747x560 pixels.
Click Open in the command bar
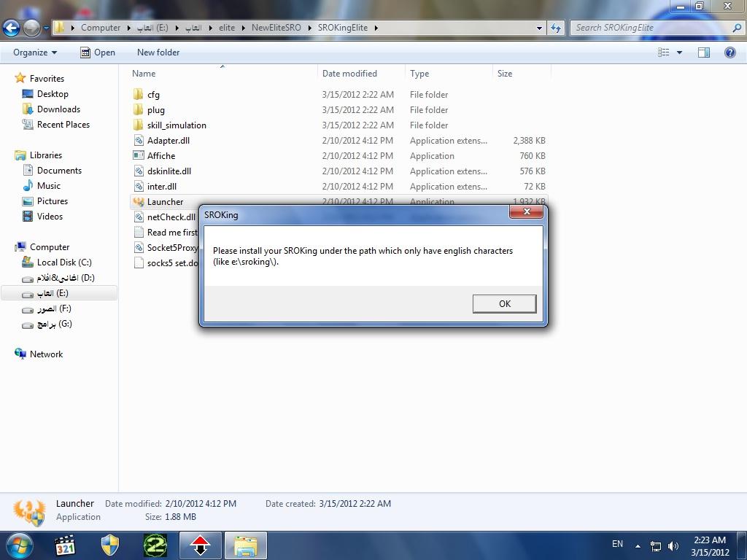(98, 52)
